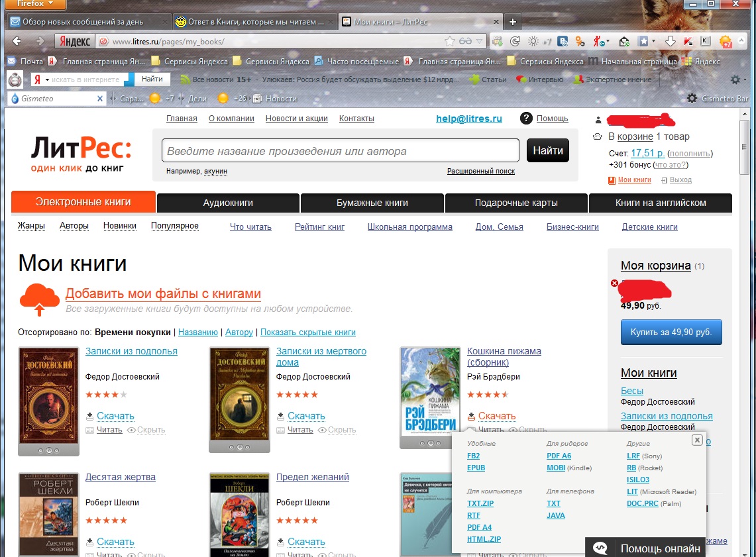Click the page vertical scrollbar thumb

tap(744, 147)
